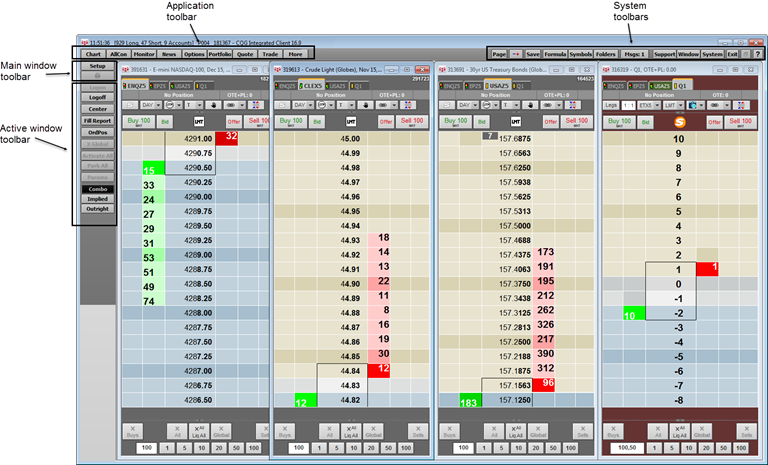The image size is (768, 465).
Task: Click the red 32 cell at price 4291.00
Action: 230,136
